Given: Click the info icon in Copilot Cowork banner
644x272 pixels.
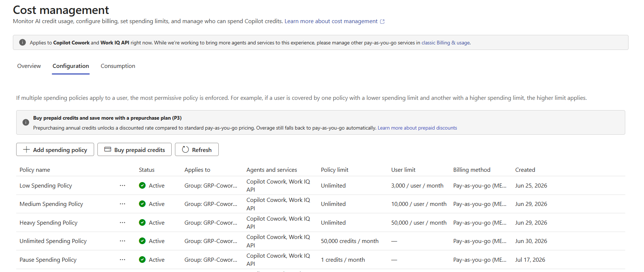Looking at the screenshot, I should coord(22,42).
